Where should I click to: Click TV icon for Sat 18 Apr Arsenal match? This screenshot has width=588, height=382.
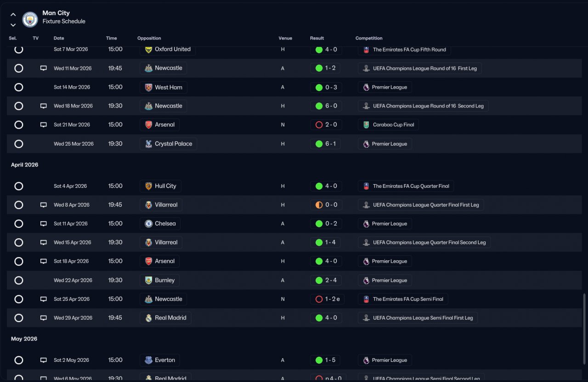[44, 261]
